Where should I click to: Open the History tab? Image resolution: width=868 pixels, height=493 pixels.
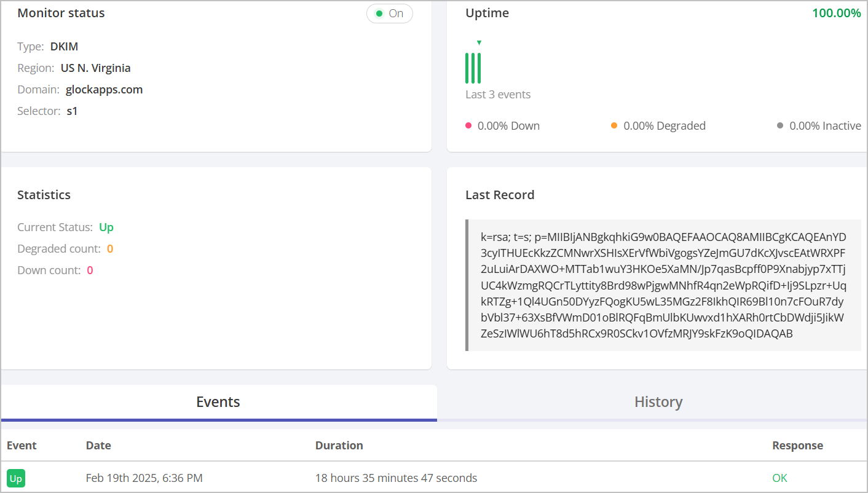coord(658,402)
